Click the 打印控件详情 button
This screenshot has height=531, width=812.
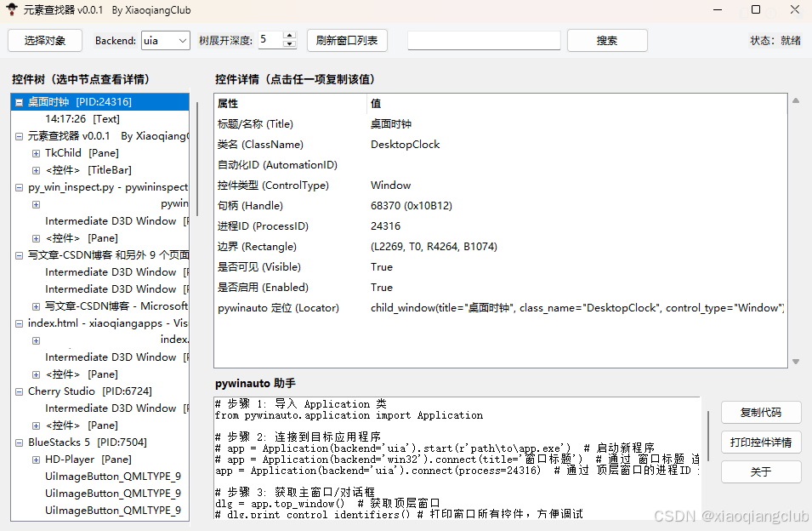[761, 442]
